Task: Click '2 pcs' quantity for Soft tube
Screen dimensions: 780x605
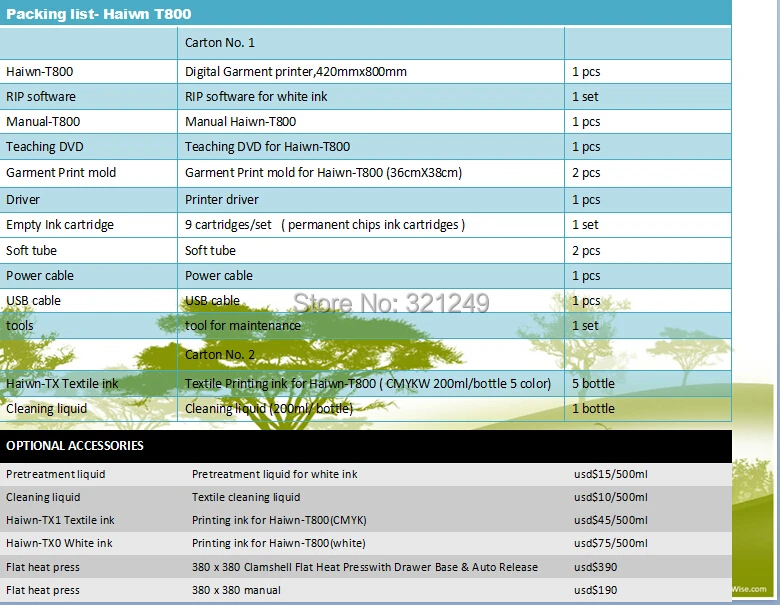Action: 586,251
